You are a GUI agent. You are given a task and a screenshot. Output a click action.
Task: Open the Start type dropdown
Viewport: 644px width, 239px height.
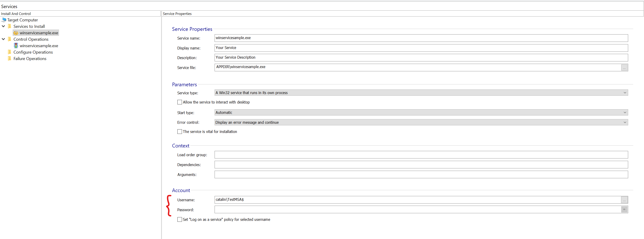625,113
